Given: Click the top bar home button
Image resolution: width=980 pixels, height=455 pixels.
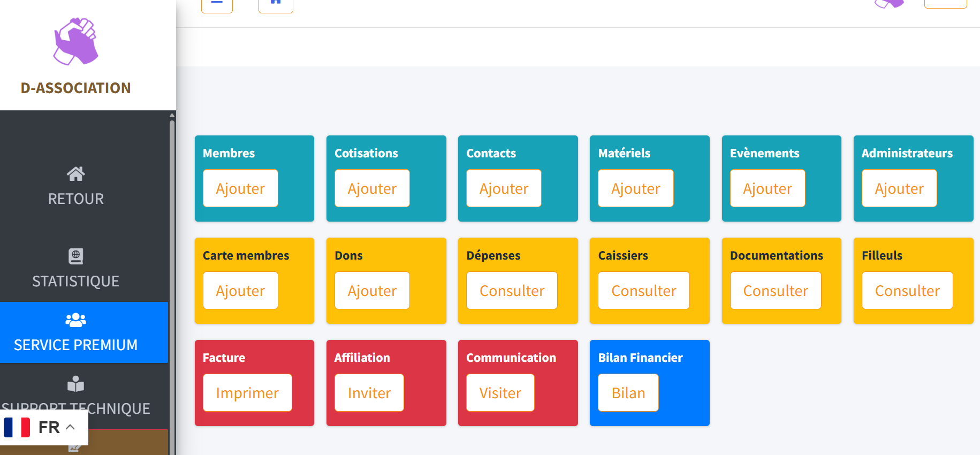Looking at the screenshot, I should (276, 4).
